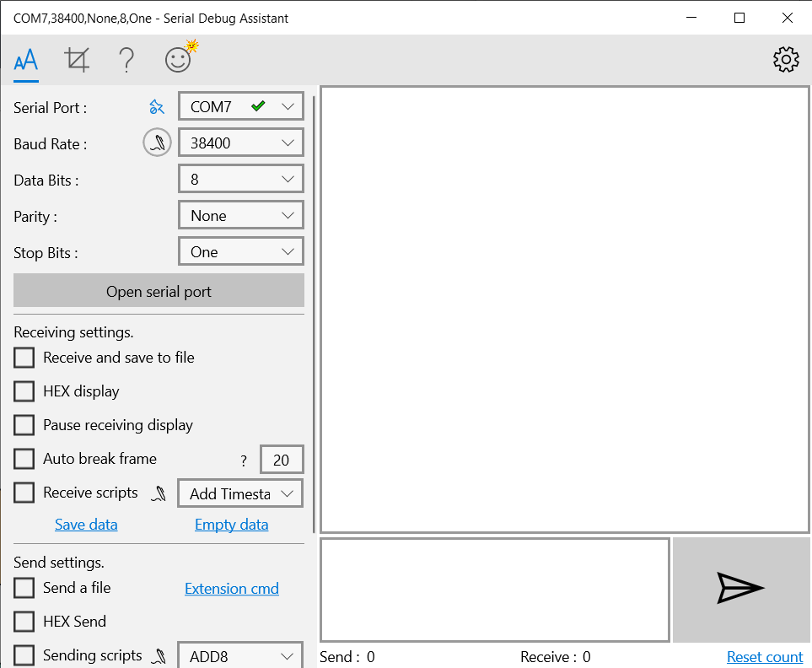This screenshot has height=668, width=812.
Task: Click the Reset count link
Action: pos(765,657)
